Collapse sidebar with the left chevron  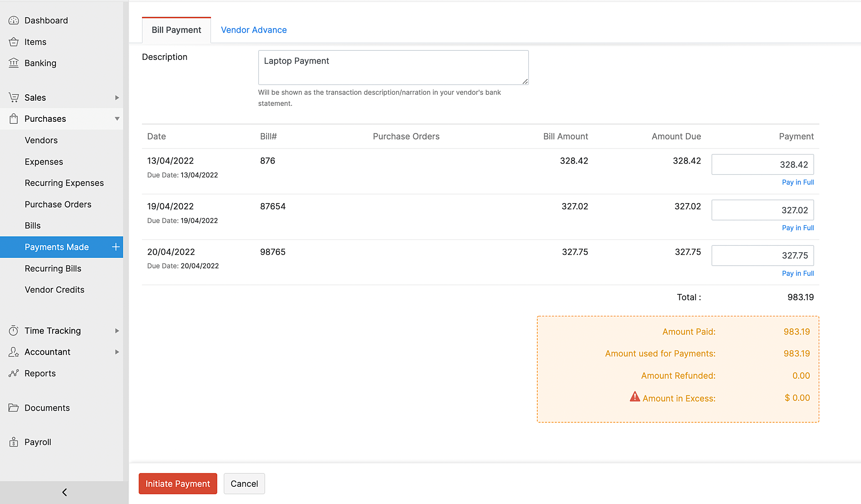65,492
